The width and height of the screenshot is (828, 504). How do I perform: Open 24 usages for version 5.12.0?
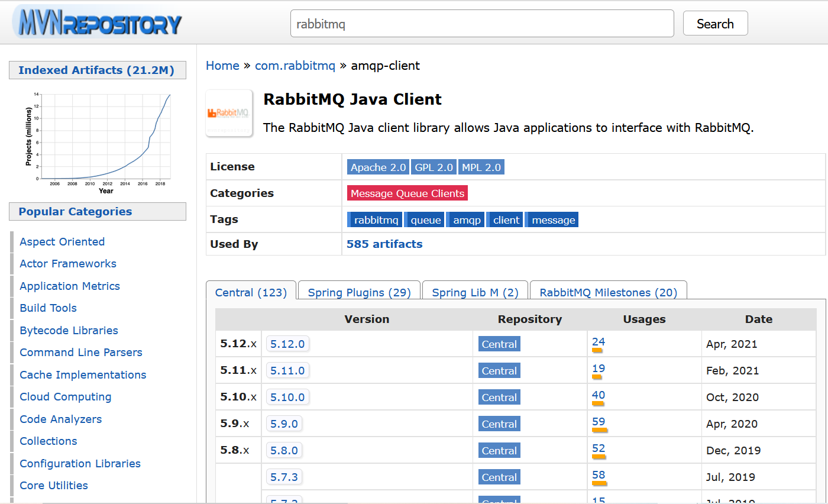(x=599, y=342)
